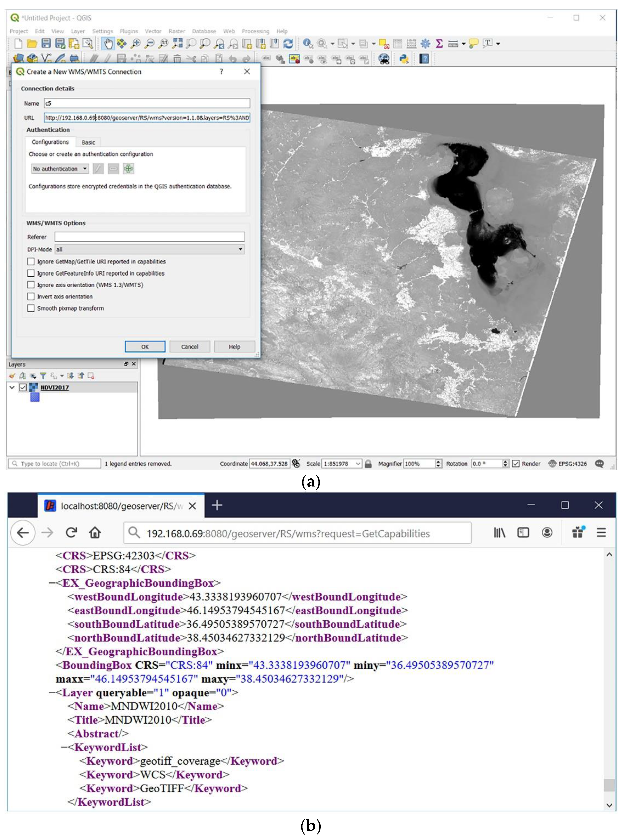The height and width of the screenshot is (840, 625).
Task: Click Cancel in the connection dialog
Action: (x=190, y=347)
